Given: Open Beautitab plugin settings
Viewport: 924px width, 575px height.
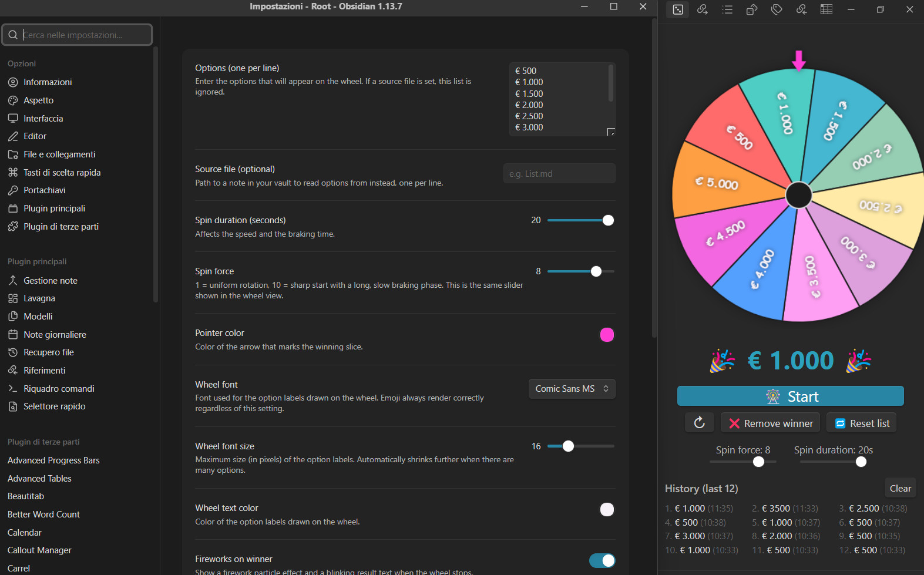Looking at the screenshot, I should coord(26,496).
